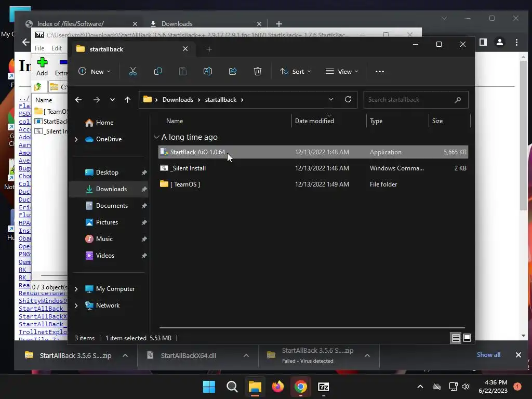Click the Cut scissors icon in Explorer toolbar
Viewport: 532px width, 399px height.
tap(132, 72)
